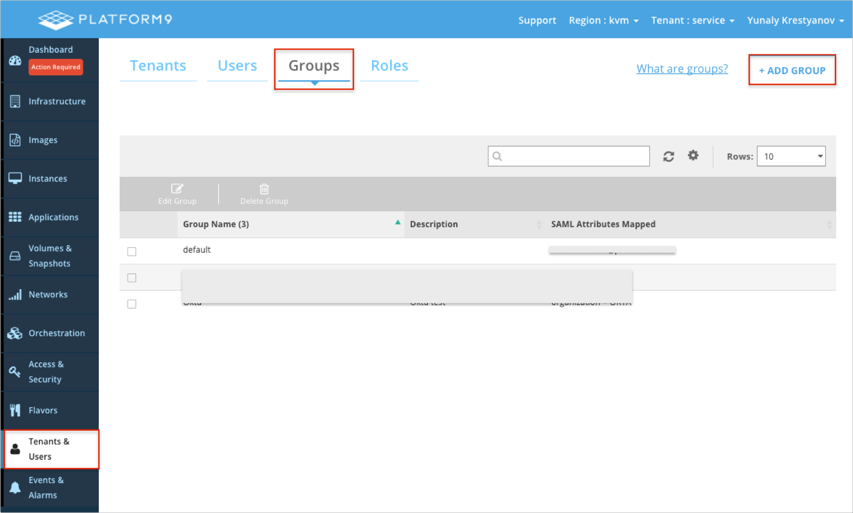Switch to the Roles tab
This screenshot has width=853, height=513.
pos(389,66)
